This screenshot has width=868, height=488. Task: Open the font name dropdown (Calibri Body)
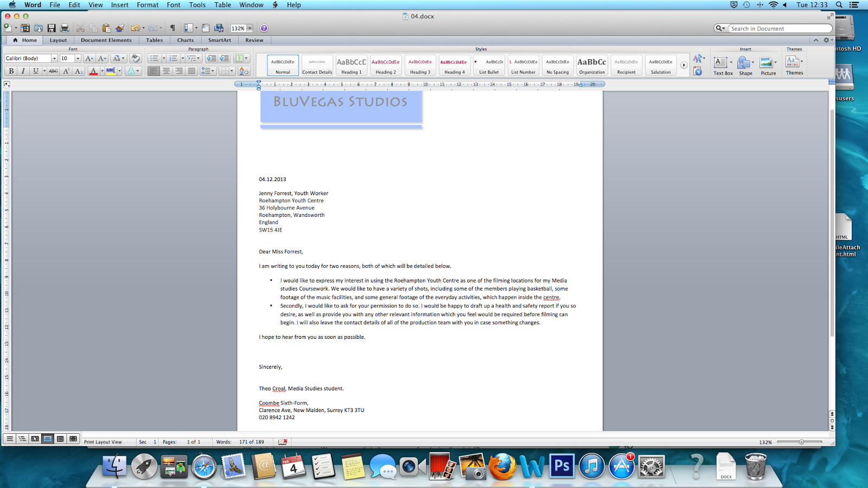tap(54, 59)
